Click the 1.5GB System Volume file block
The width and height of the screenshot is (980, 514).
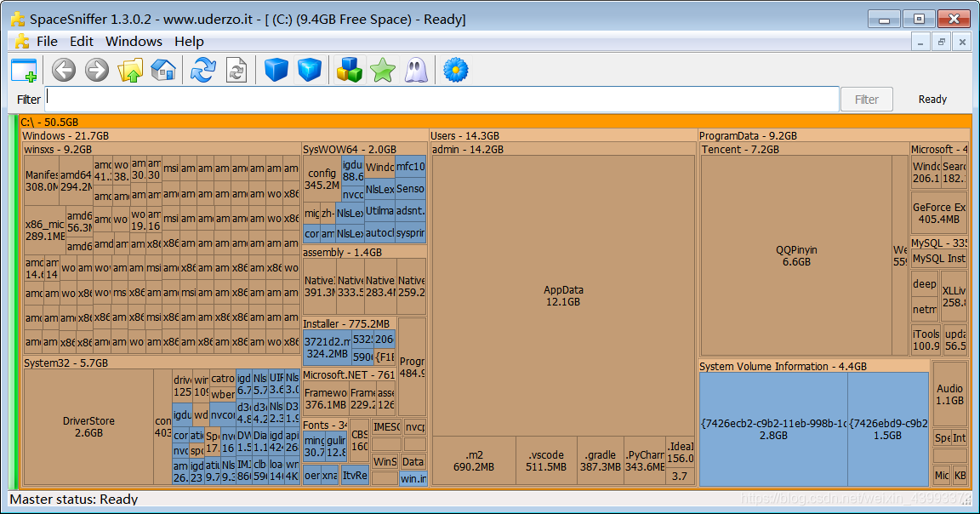point(888,429)
